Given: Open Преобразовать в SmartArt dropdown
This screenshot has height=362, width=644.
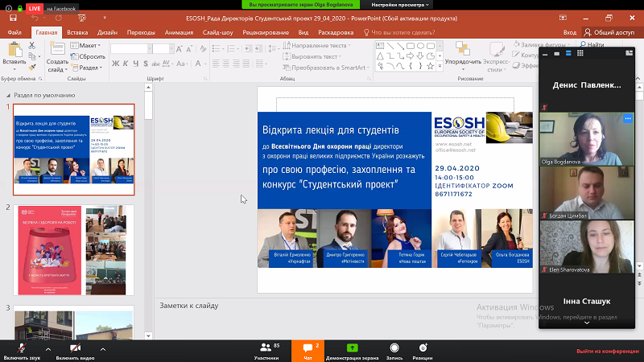Looking at the screenshot, I should [326, 68].
